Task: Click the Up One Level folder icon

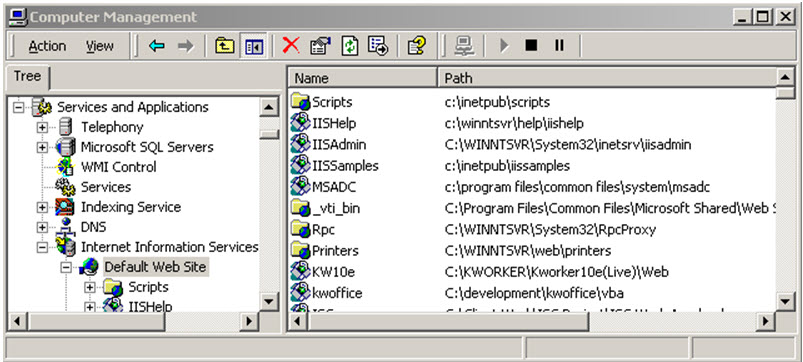Action: [224, 46]
